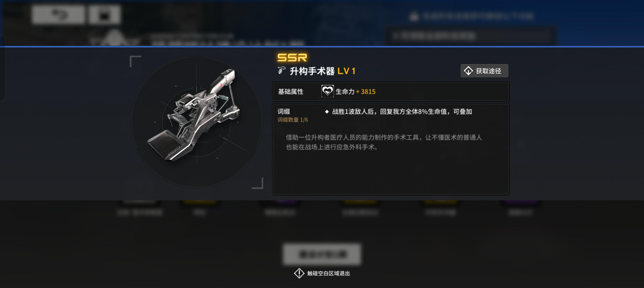Click the 触碰空白区域退出 hint text

pos(328,273)
